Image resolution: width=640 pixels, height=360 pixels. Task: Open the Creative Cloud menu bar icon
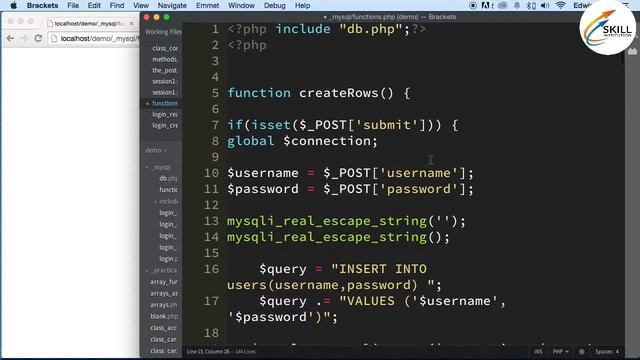502,5
